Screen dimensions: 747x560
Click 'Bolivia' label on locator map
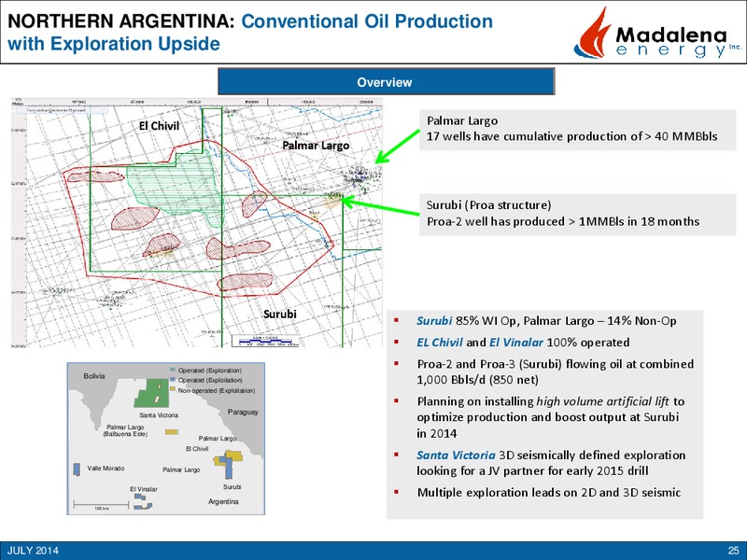click(94, 376)
